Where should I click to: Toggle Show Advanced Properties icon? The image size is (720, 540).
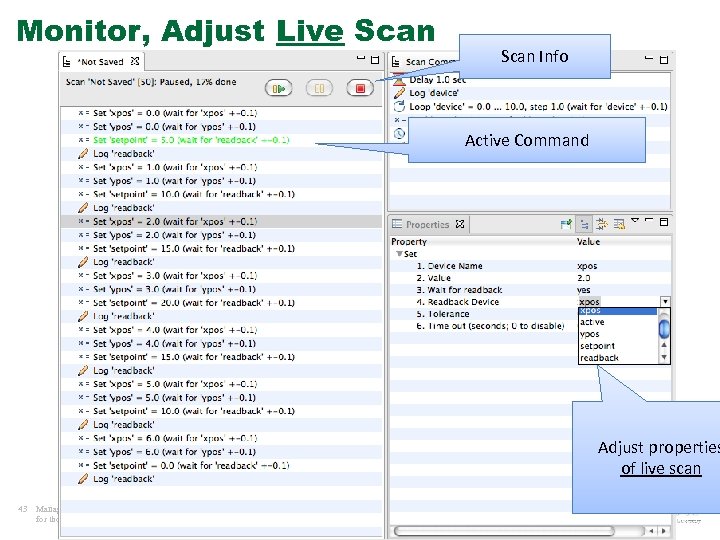click(601, 224)
